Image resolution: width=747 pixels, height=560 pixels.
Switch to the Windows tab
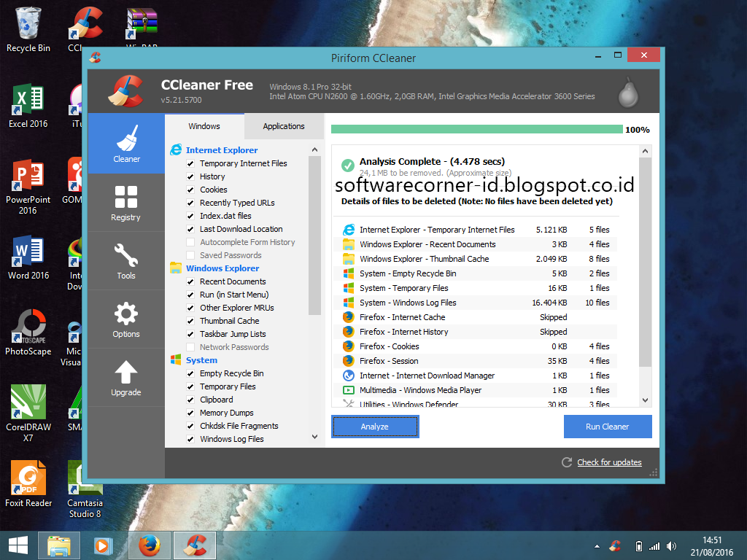tap(204, 126)
